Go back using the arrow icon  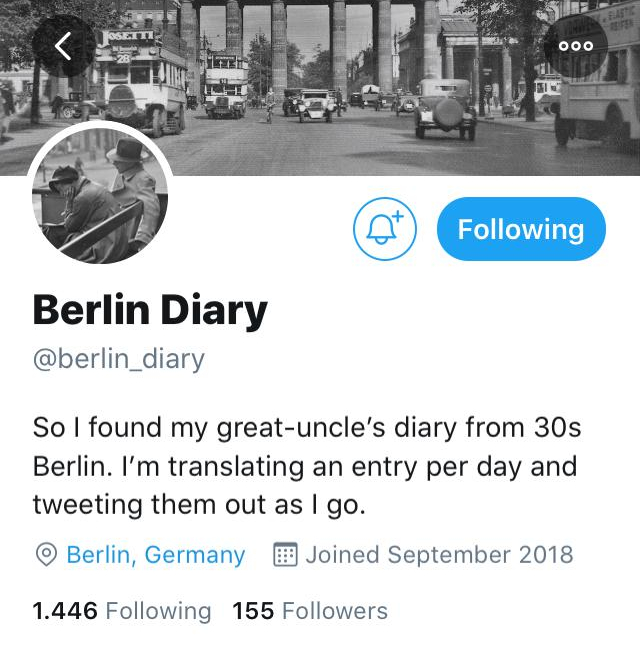63,46
